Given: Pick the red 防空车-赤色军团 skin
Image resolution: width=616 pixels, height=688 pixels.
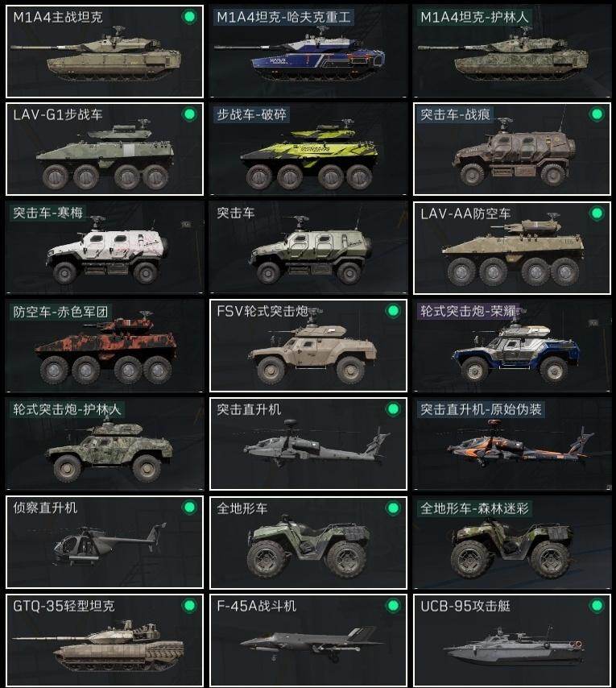Looking at the screenshot, I should pyautogui.click(x=105, y=346).
